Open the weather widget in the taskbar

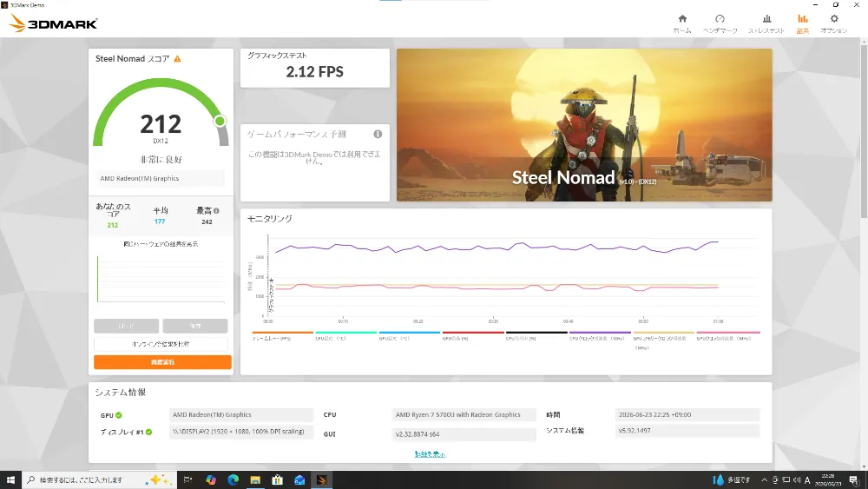click(x=732, y=479)
